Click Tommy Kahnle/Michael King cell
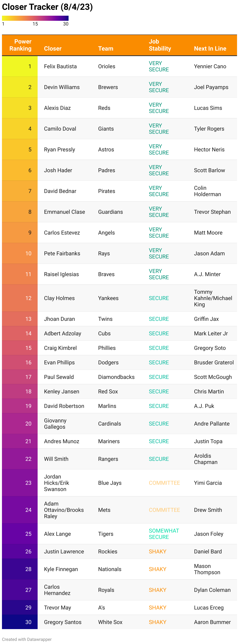The width and height of the screenshot is (239, 644). tap(213, 298)
